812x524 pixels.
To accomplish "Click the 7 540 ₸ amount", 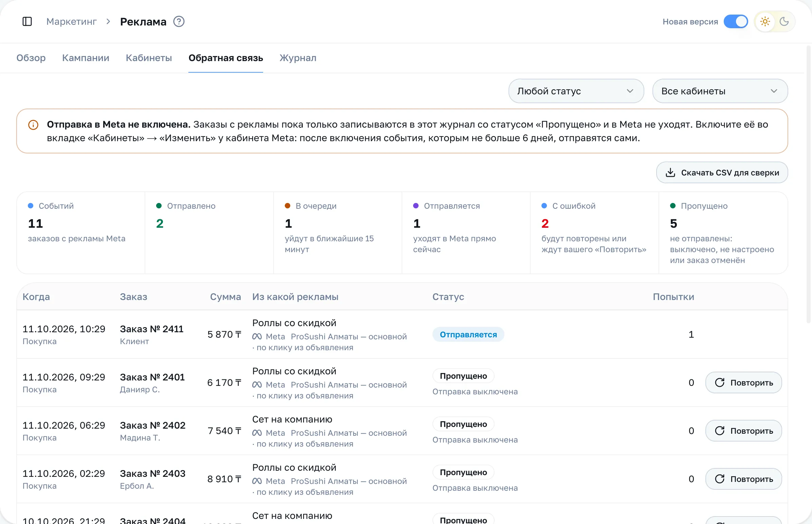I will pos(224,431).
